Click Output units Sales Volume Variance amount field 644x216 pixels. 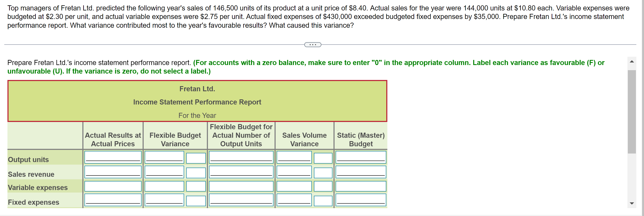coord(294,157)
